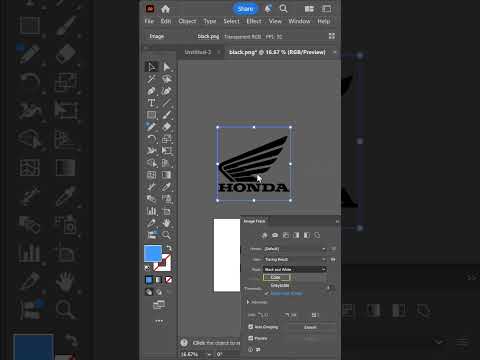Viewport: 480px width, 360px height.
Task: Open the zoom level dropdown in status bar
Action: tap(210, 354)
